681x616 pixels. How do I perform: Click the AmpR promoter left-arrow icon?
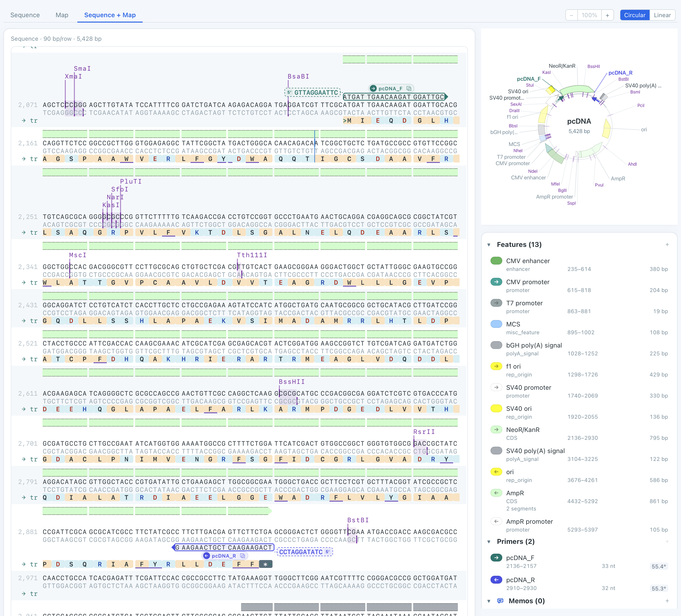click(x=496, y=521)
